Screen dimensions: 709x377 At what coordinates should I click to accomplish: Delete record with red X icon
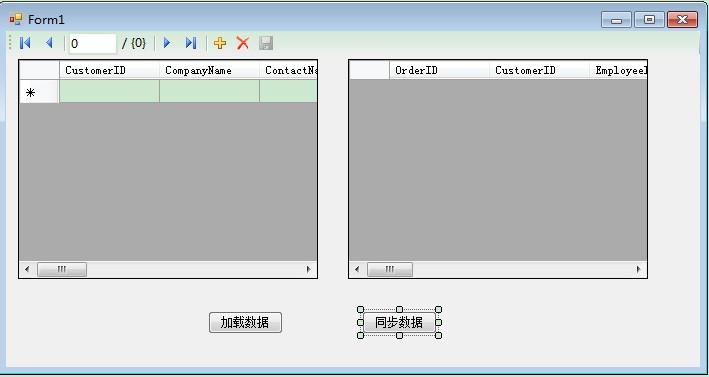243,43
